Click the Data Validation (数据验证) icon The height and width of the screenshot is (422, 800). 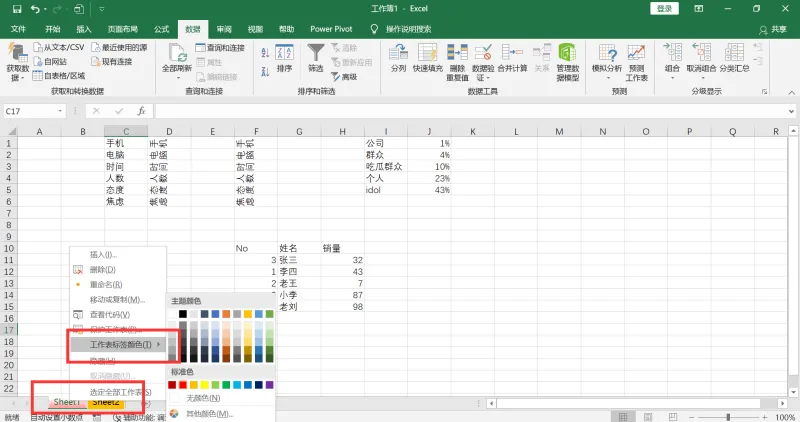click(483, 53)
